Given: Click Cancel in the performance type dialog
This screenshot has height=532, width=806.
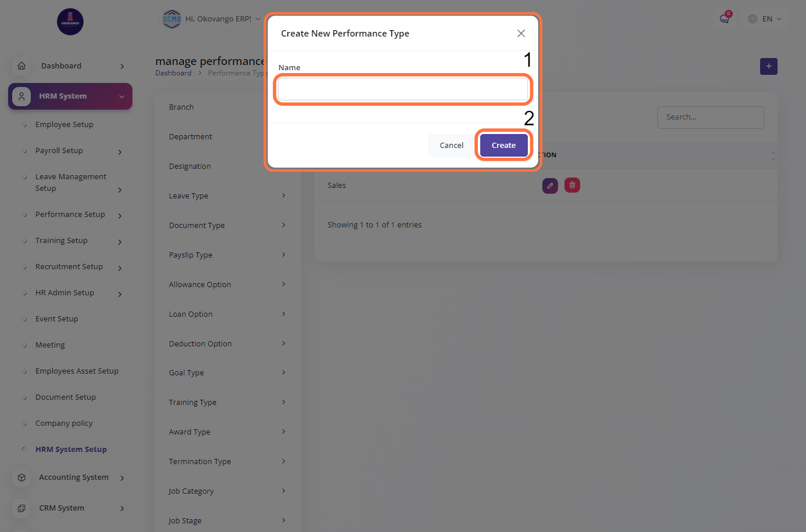Looking at the screenshot, I should pyautogui.click(x=451, y=145).
